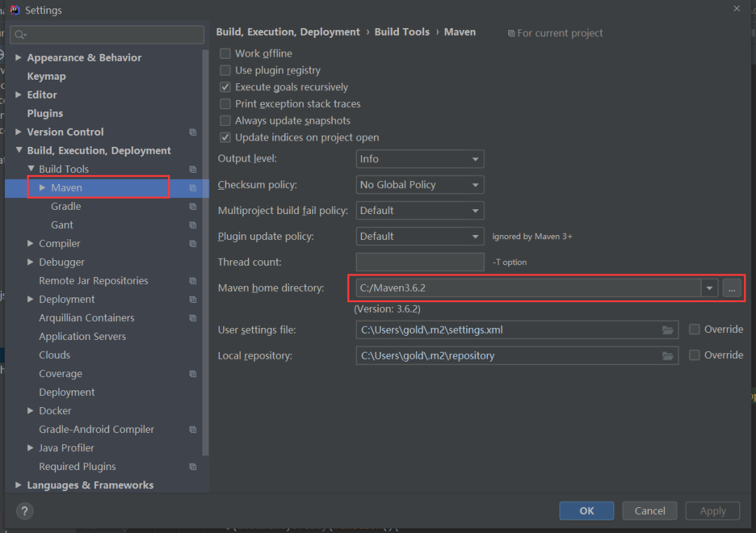Enable Print exception stack traces
756x533 pixels.
click(x=225, y=104)
